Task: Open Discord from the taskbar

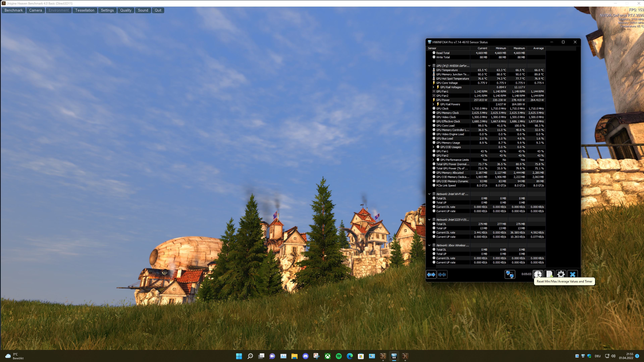Action: [x=305, y=356]
